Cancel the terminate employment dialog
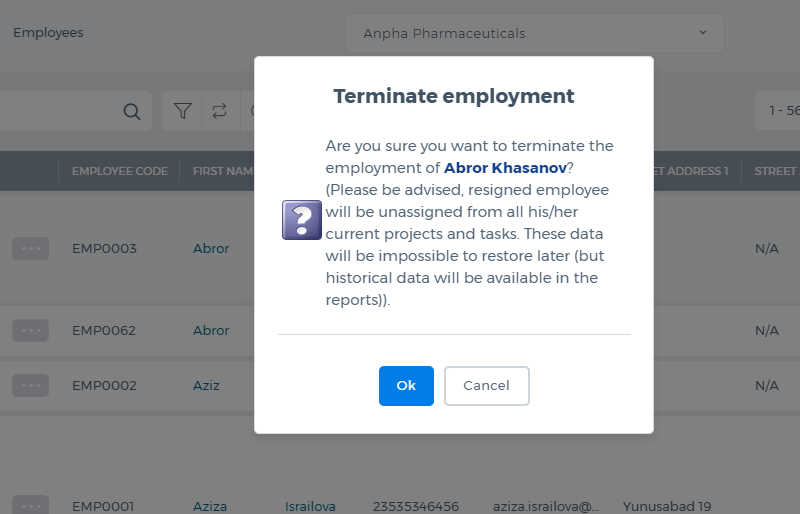The height and width of the screenshot is (514, 800). coord(487,386)
